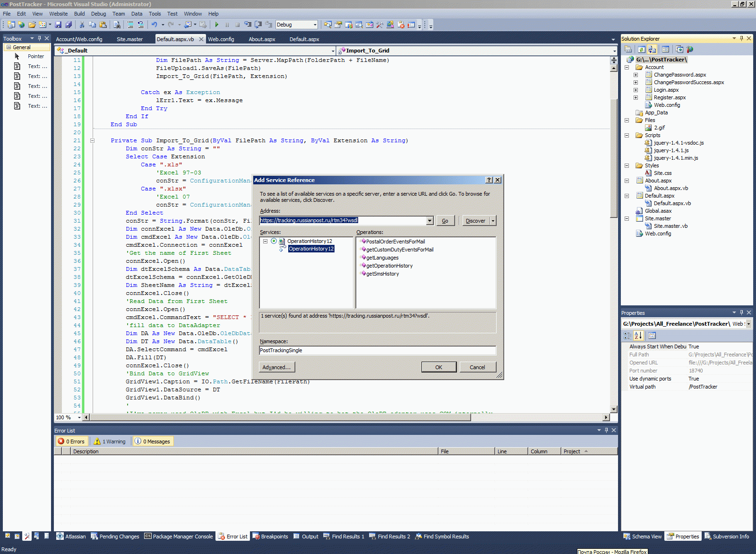Cut selection using the scissors icon
756x554 pixels.
pyautogui.click(x=82, y=25)
